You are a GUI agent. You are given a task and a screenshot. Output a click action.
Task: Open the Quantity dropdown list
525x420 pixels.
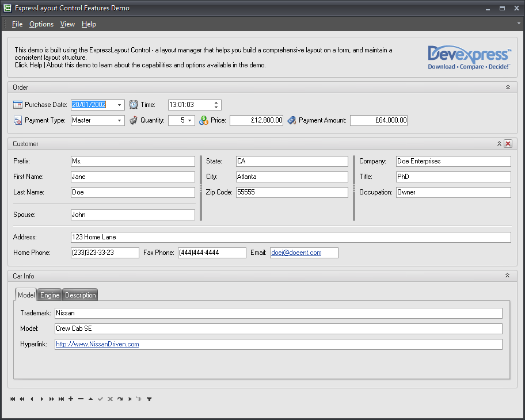pos(189,120)
